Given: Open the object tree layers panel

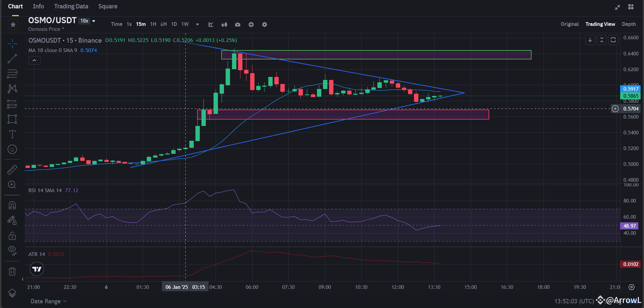Looking at the screenshot, I should coord(12,293).
